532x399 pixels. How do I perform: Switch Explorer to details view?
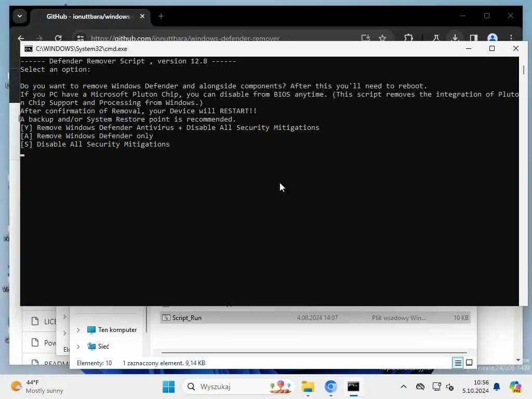pyautogui.click(x=458, y=363)
